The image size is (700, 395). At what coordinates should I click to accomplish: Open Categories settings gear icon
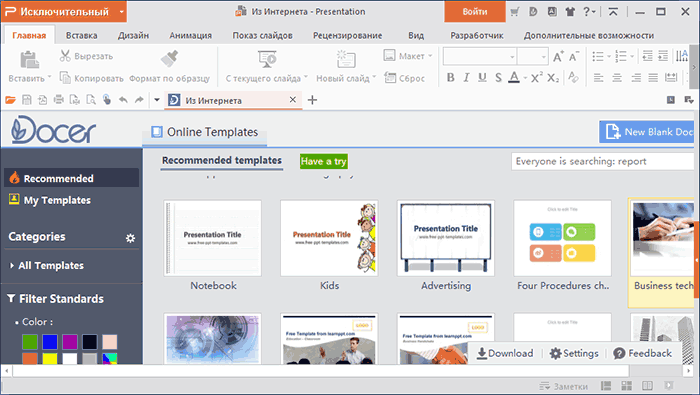click(x=130, y=238)
